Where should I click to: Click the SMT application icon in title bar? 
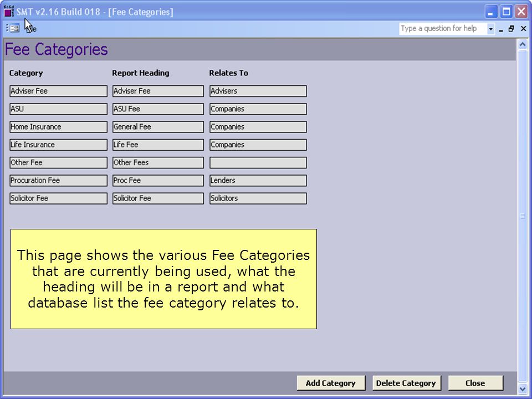click(8, 11)
